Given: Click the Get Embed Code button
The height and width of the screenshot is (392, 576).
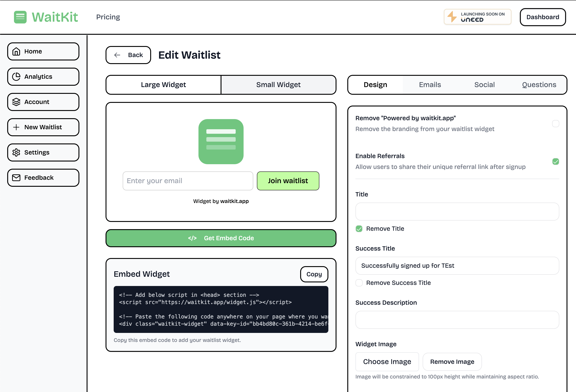Looking at the screenshot, I should [x=221, y=238].
